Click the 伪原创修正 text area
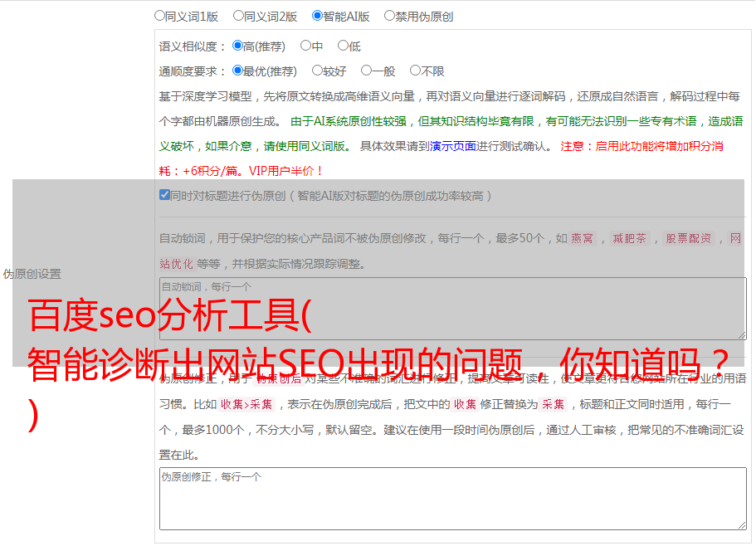This screenshot has width=756, height=546. coord(453,499)
